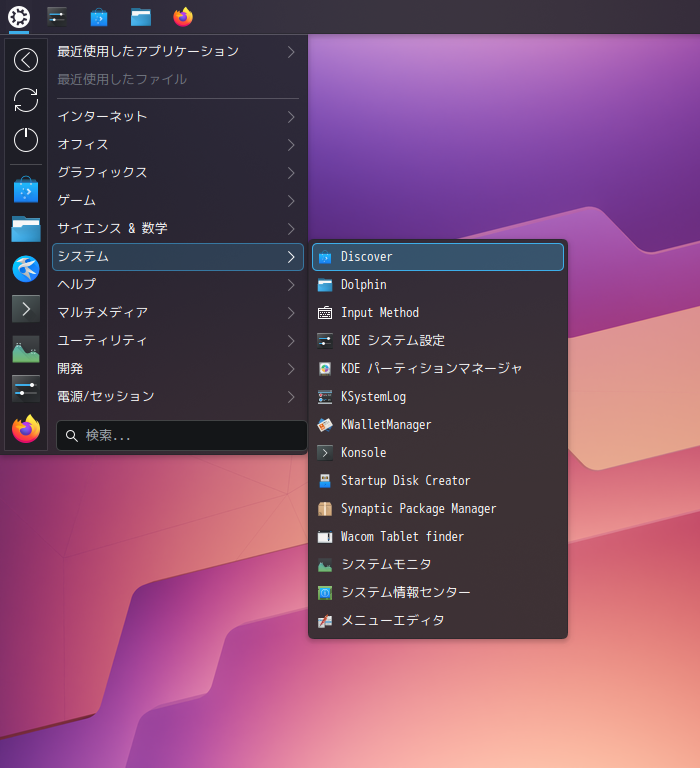Click the 最近使用したファイル label
This screenshot has width=700, height=768.
click(x=122, y=79)
